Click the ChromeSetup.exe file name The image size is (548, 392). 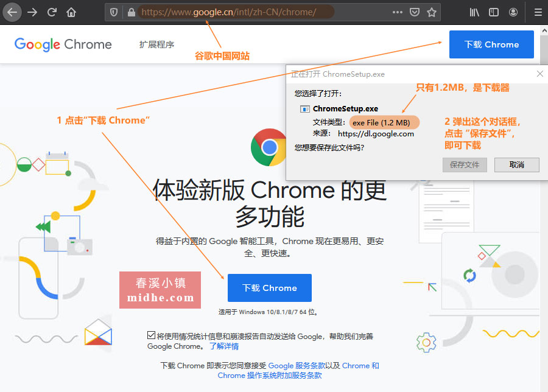pos(345,109)
